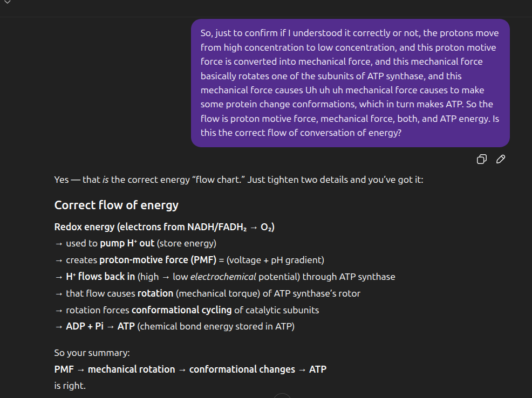Click the bold "pump H⁺ out" text
532x398 pixels.
coord(127,243)
